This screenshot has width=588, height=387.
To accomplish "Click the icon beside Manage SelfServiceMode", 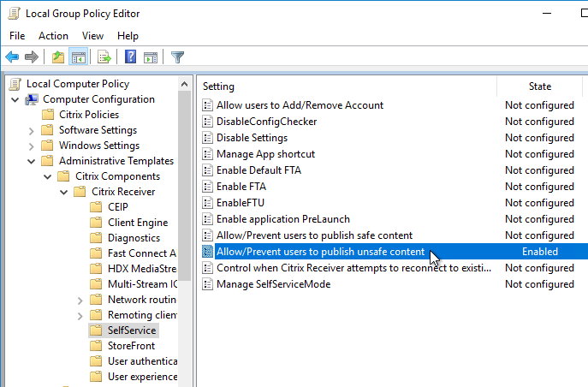I will (x=207, y=284).
